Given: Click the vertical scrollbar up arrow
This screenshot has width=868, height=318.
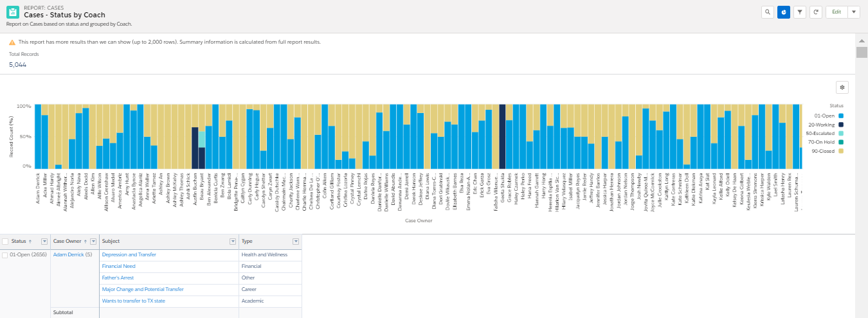Looking at the screenshot, I should point(862,40).
